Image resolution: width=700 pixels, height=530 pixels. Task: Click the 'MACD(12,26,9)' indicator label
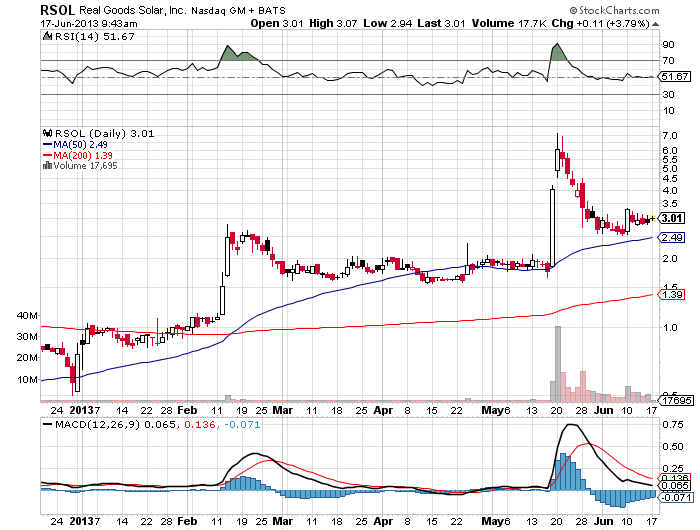coord(96,424)
